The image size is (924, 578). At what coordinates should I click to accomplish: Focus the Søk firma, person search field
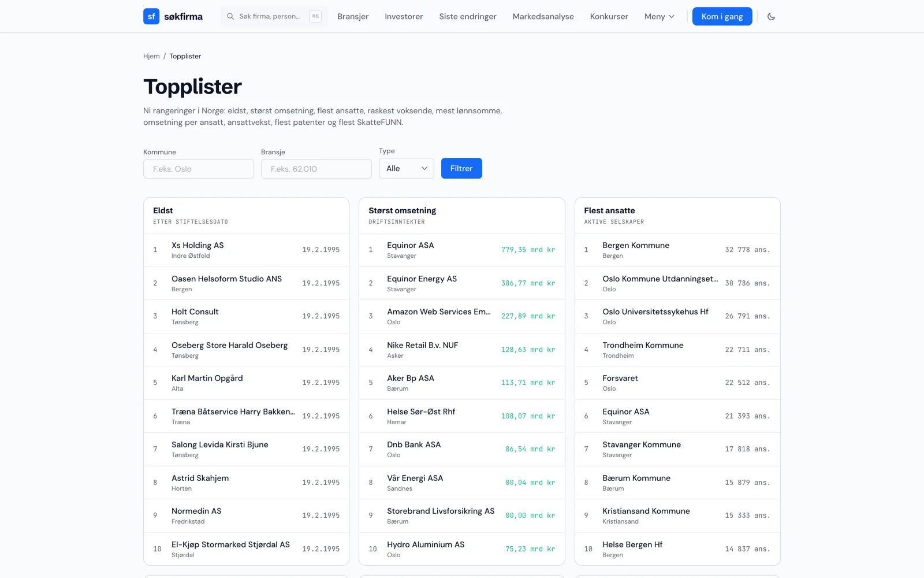coord(274,16)
